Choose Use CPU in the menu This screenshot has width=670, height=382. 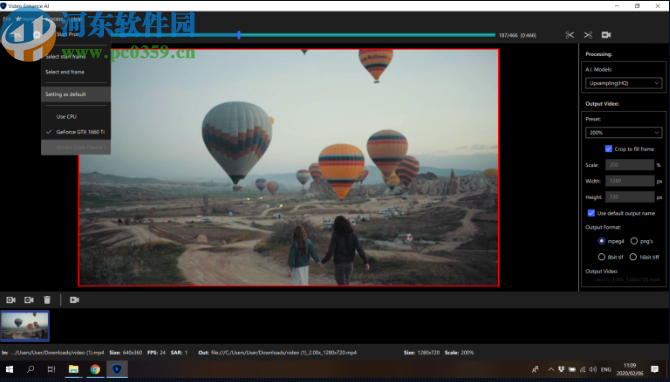click(76, 116)
